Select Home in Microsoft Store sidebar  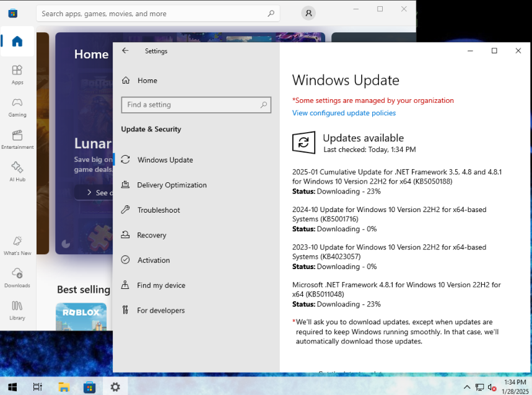click(17, 42)
